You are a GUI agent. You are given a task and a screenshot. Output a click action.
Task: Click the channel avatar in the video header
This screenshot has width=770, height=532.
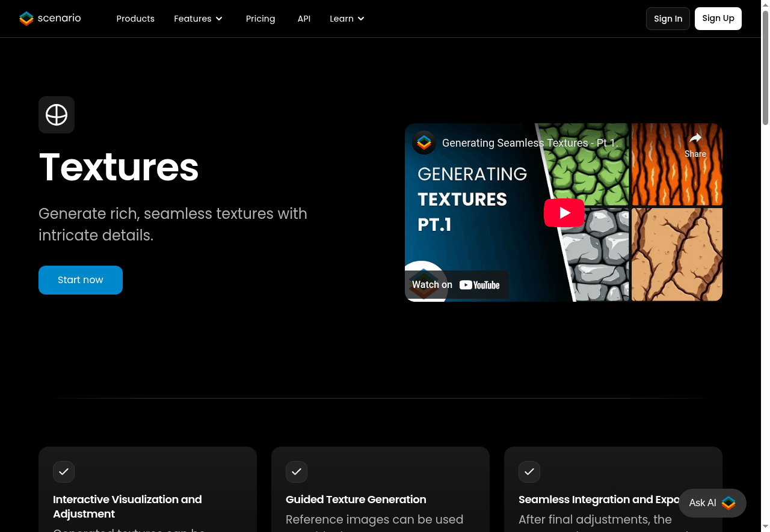tap(424, 143)
